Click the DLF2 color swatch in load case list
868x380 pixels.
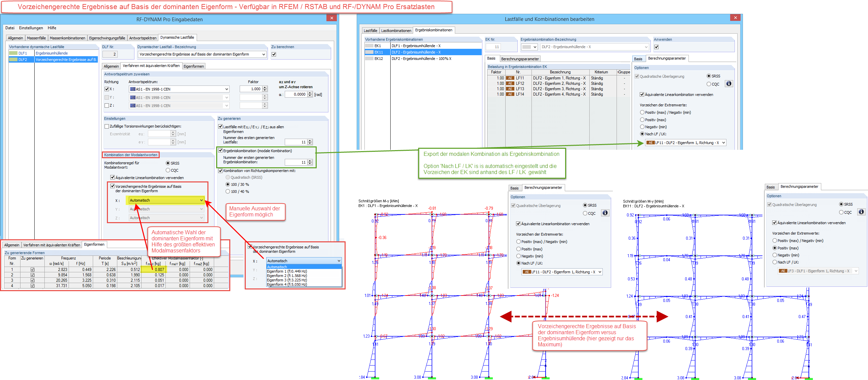click(13, 60)
